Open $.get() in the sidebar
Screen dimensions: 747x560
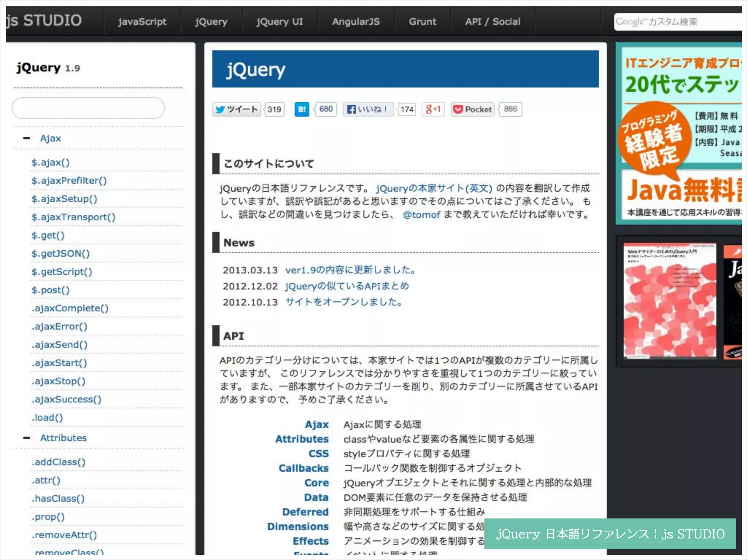48,236
